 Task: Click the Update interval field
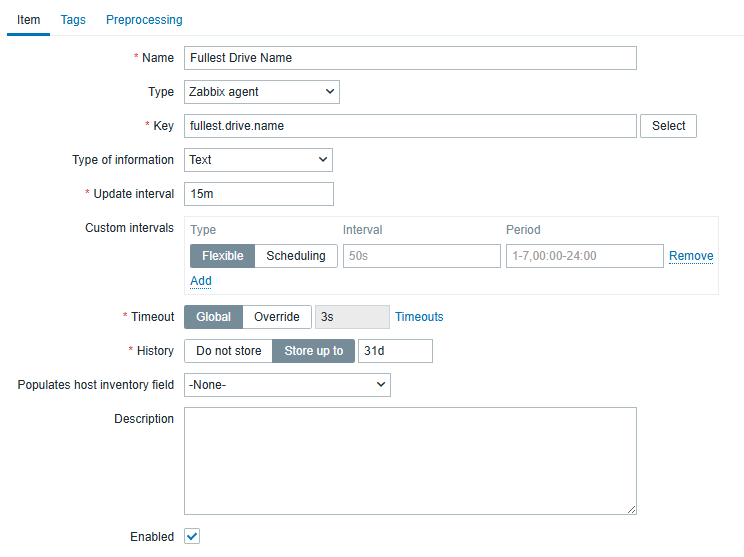coord(258,194)
